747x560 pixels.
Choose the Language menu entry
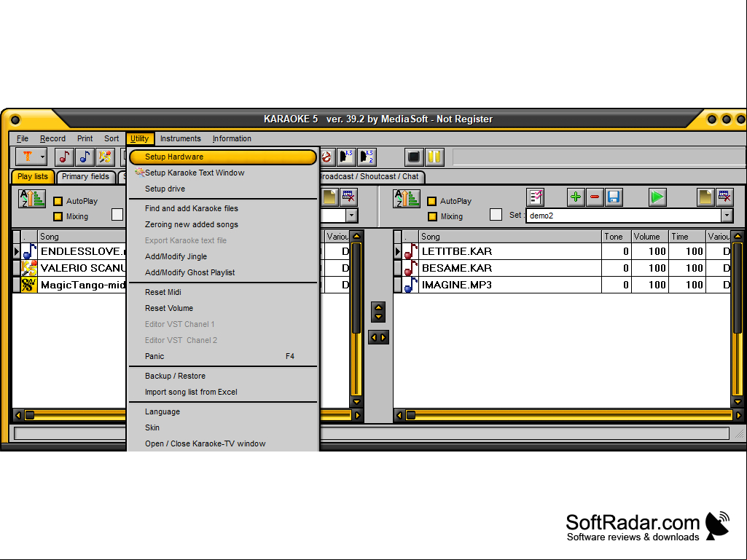[x=222, y=412]
